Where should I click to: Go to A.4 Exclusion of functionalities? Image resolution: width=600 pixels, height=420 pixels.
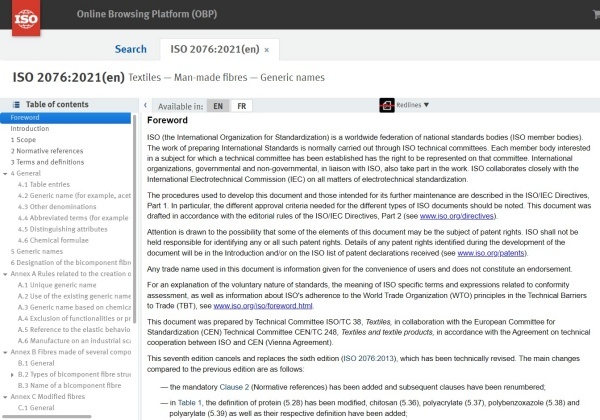(74, 318)
